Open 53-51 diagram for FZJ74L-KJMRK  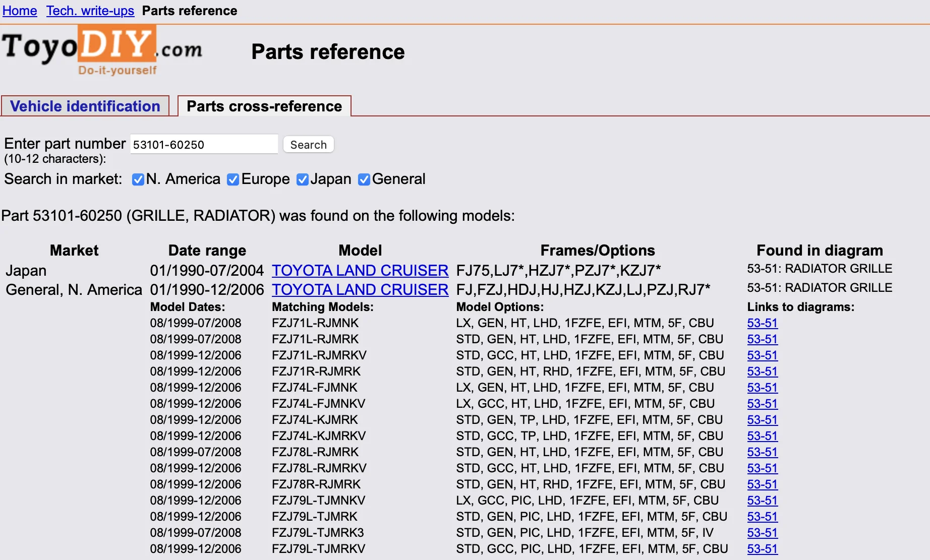pyautogui.click(x=762, y=420)
